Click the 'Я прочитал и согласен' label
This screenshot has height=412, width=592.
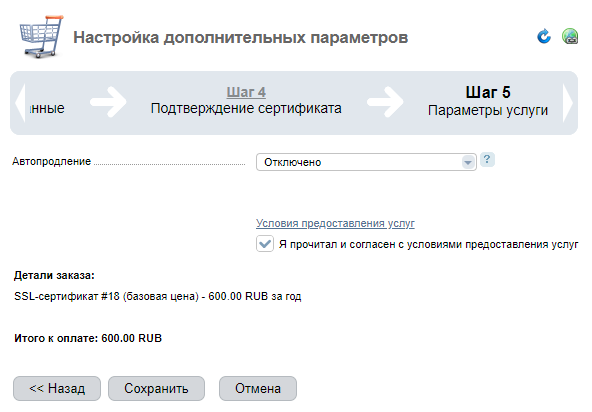(428, 244)
